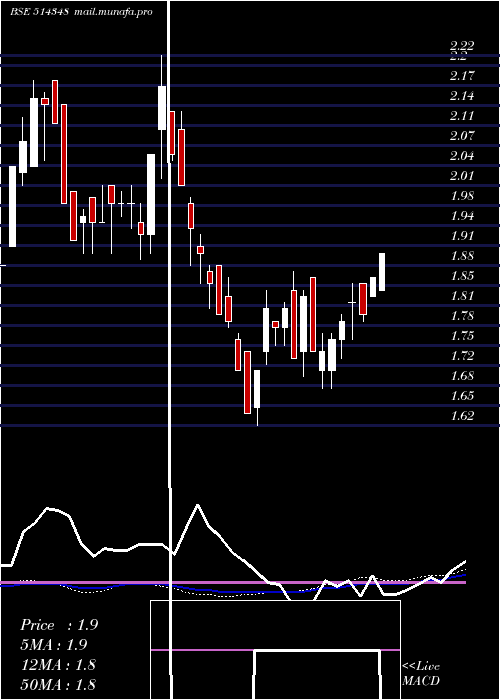Select the latest white candlestick near 1.88

(x=382, y=272)
